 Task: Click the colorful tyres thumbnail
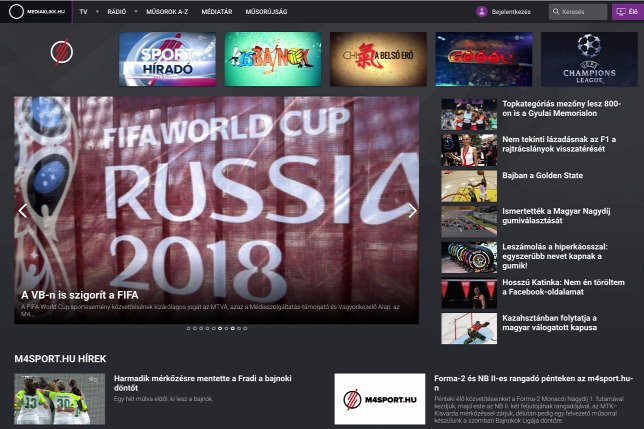469,257
